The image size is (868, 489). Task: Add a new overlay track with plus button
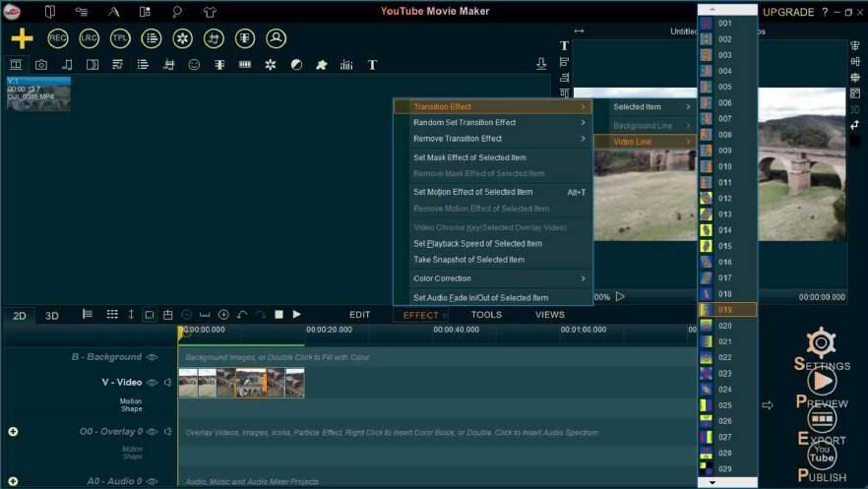[x=14, y=432]
